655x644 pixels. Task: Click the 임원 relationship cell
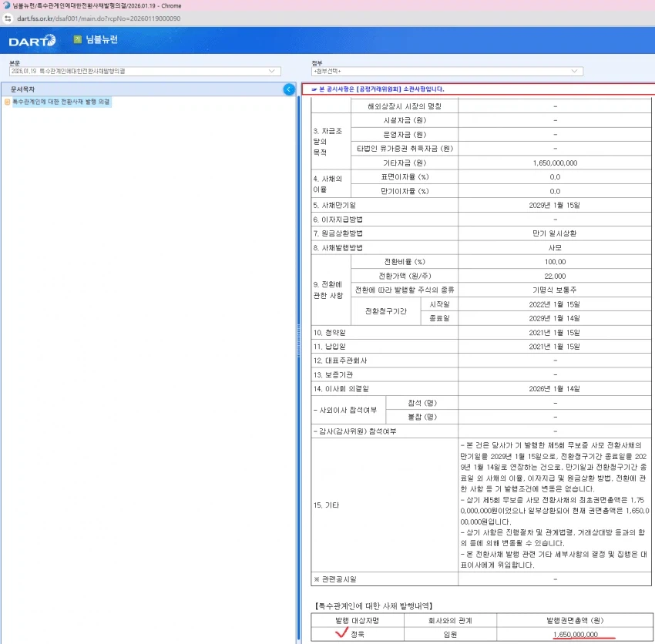tap(450, 635)
